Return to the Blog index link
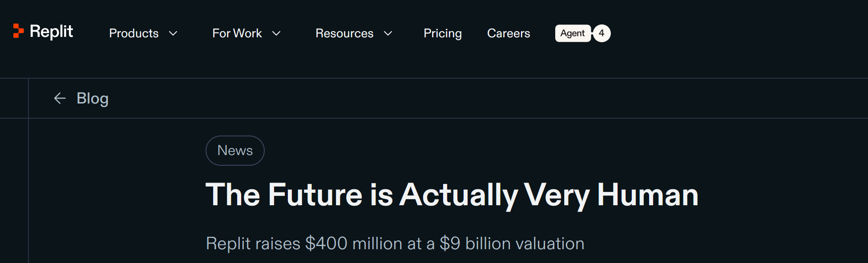 [93, 98]
